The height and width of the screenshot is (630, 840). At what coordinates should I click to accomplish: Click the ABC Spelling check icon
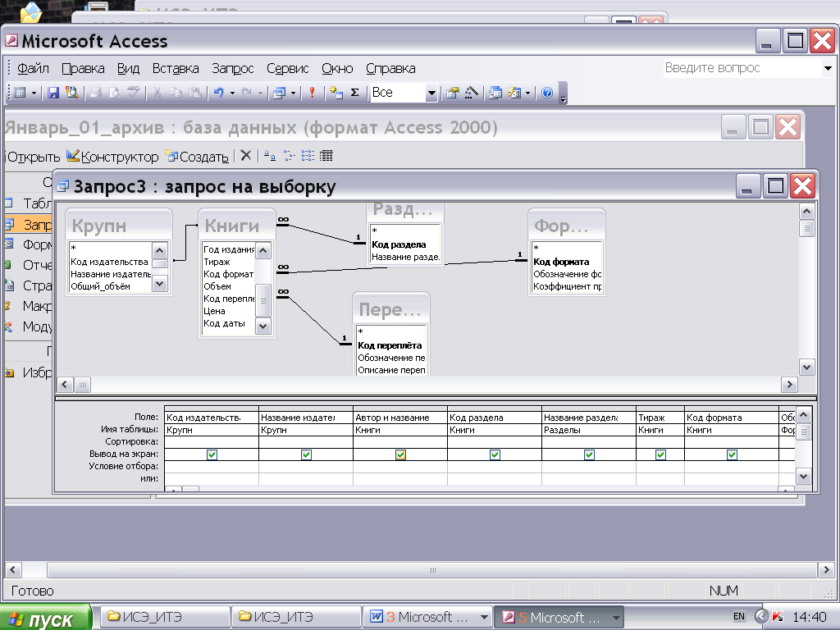point(133,92)
